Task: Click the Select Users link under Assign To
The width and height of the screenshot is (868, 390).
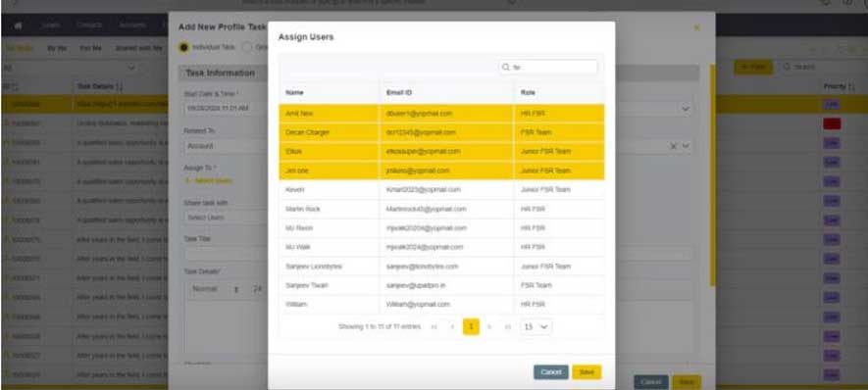Action: pos(209,181)
